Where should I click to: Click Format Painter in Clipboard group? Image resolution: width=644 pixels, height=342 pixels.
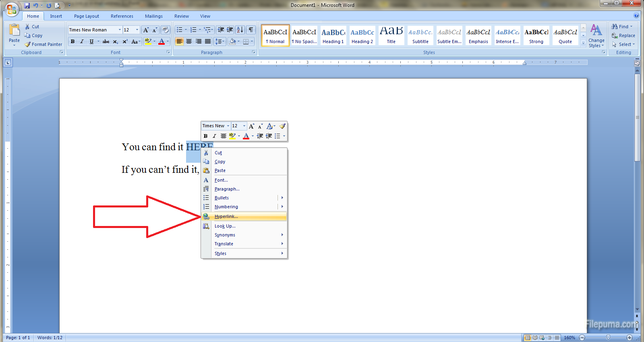coord(43,44)
